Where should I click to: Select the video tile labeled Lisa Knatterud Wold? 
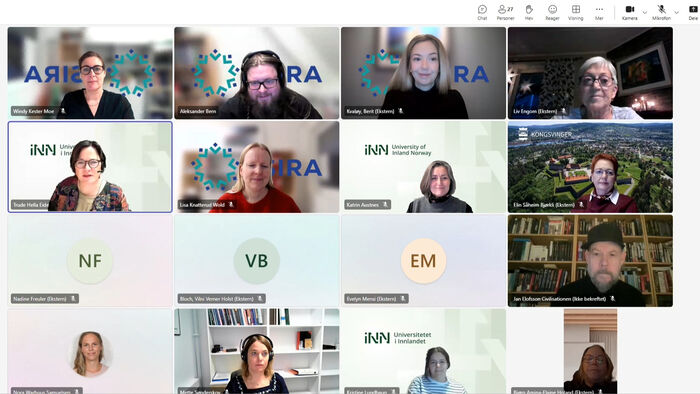[x=257, y=167]
